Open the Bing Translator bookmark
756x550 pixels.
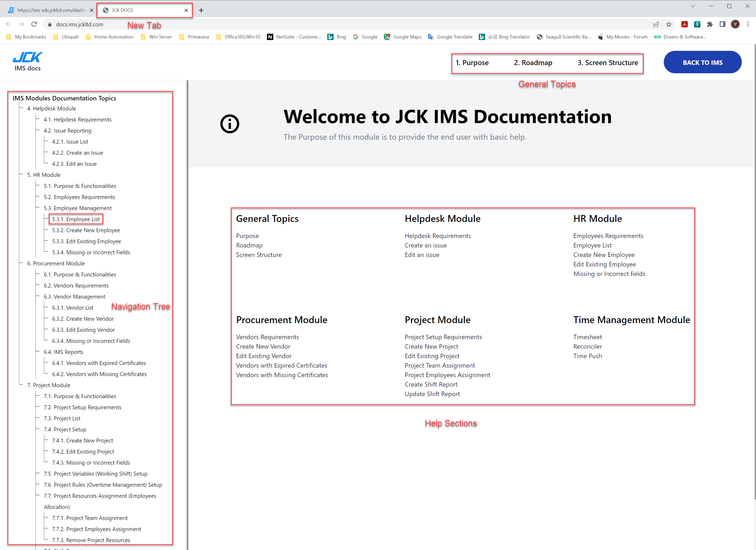504,37
